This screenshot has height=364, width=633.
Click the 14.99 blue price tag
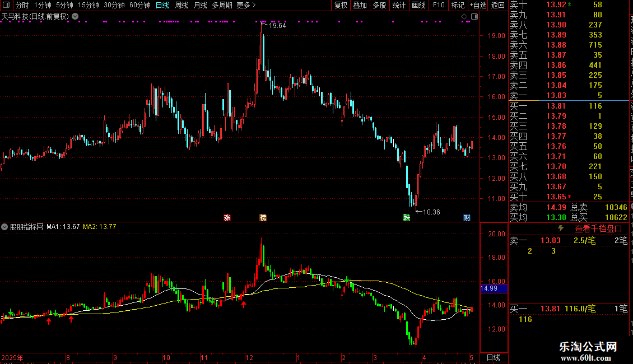click(494, 288)
